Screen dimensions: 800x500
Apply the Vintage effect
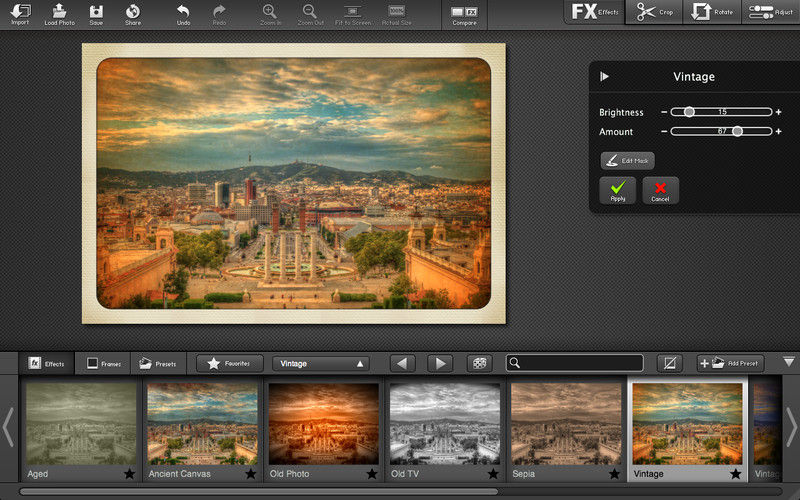click(x=617, y=190)
